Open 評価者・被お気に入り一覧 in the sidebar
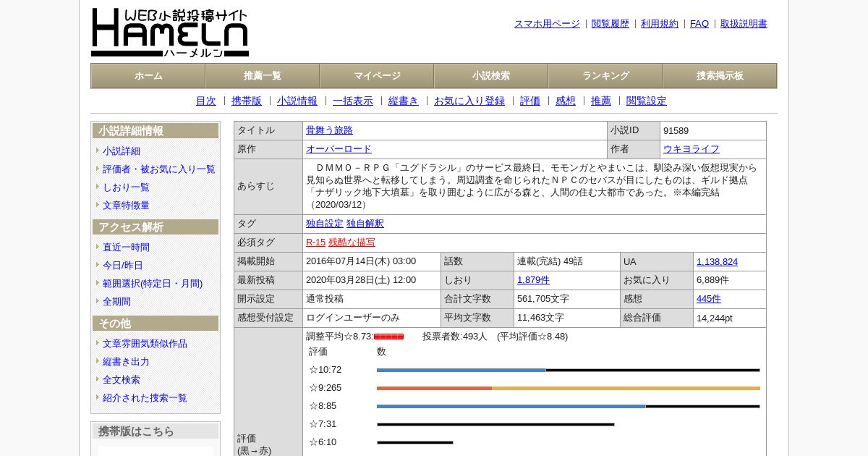 (159, 169)
